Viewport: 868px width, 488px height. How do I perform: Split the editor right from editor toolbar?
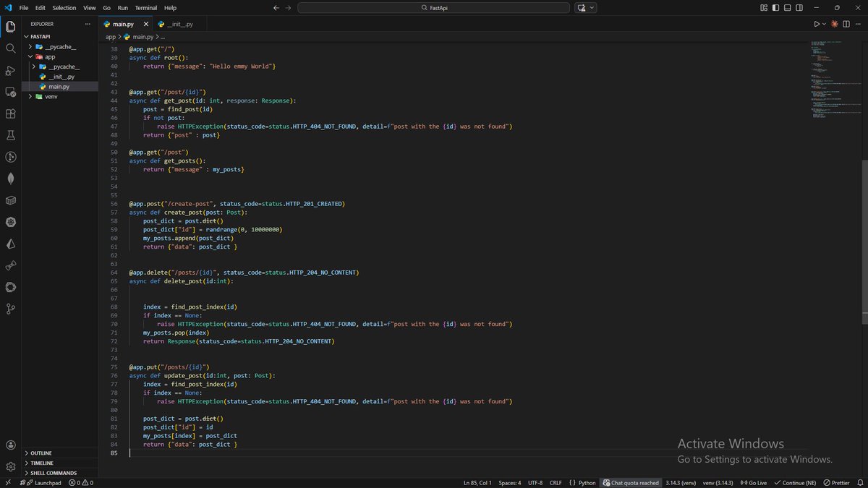point(847,24)
